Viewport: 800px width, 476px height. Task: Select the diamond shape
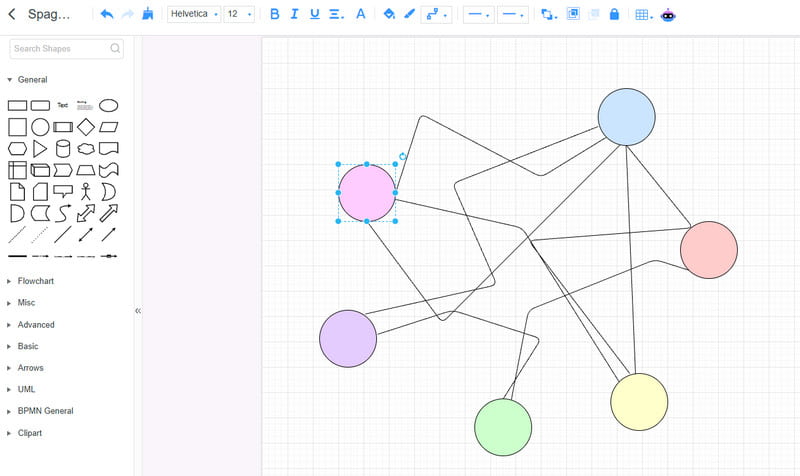pos(86,127)
